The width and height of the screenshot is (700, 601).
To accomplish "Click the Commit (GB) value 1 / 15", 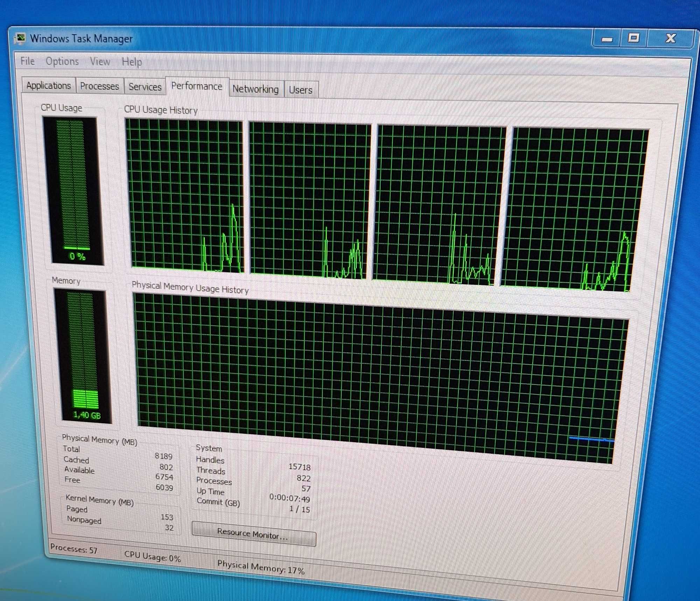I will pos(300,509).
